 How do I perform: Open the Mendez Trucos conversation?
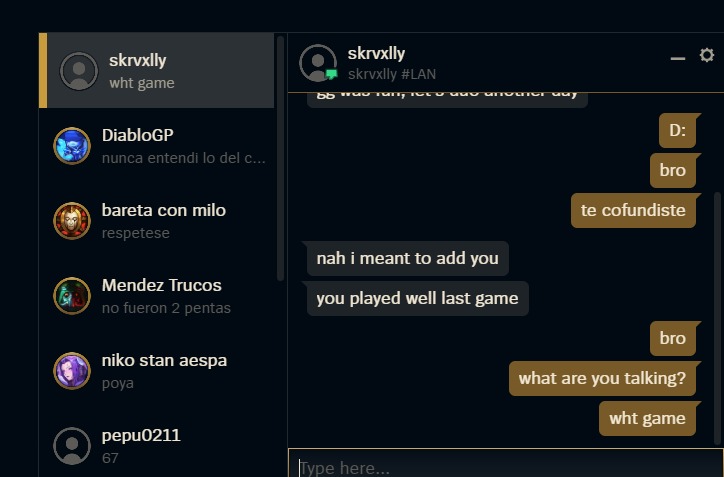coord(157,296)
